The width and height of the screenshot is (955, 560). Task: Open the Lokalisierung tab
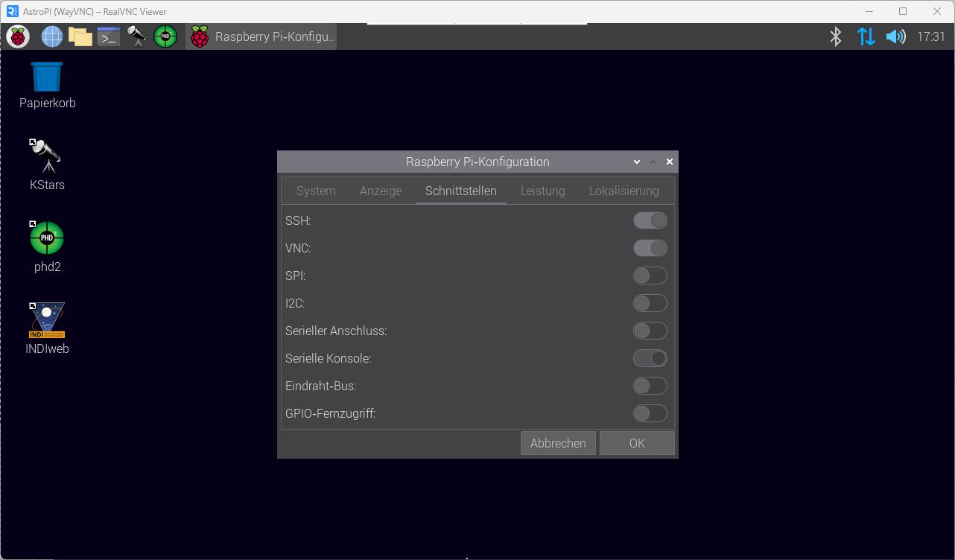pyautogui.click(x=624, y=191)
